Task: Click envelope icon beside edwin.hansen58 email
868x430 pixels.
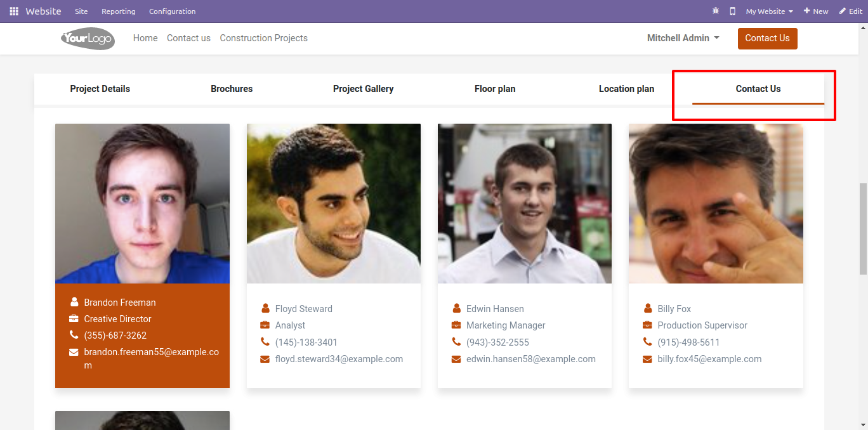Action: click(x=456, y=359)
